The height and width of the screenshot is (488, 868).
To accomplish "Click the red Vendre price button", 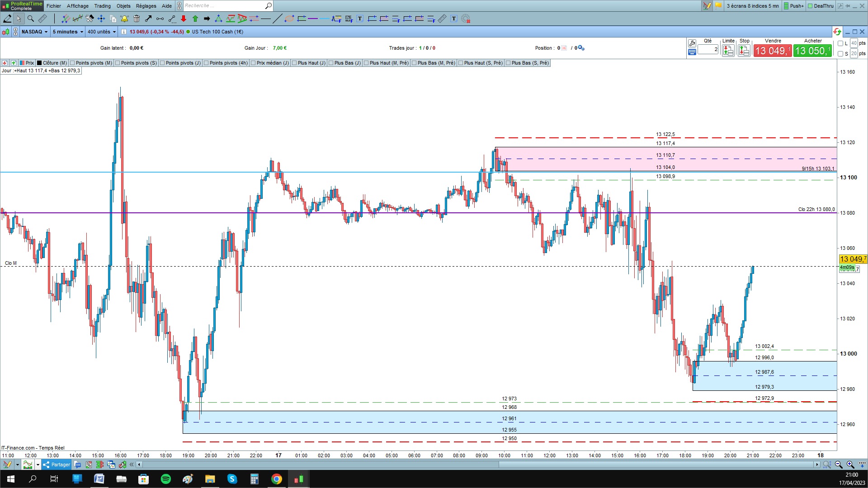I will 772,51.
